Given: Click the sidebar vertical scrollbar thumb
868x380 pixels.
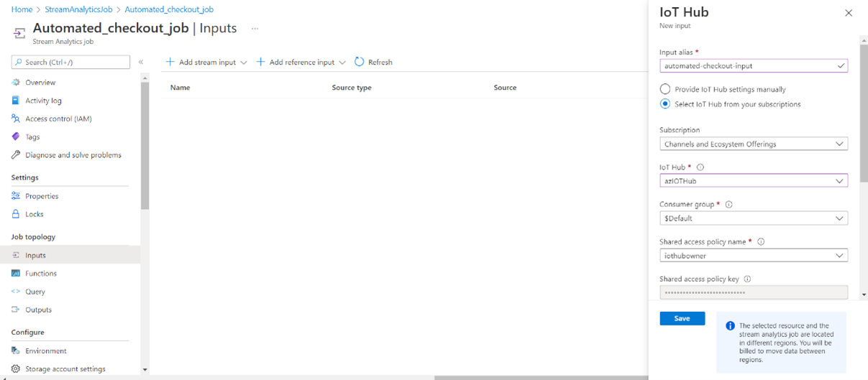Looking at the screenshot, I should pyautogui.click(x=145, y=146).
